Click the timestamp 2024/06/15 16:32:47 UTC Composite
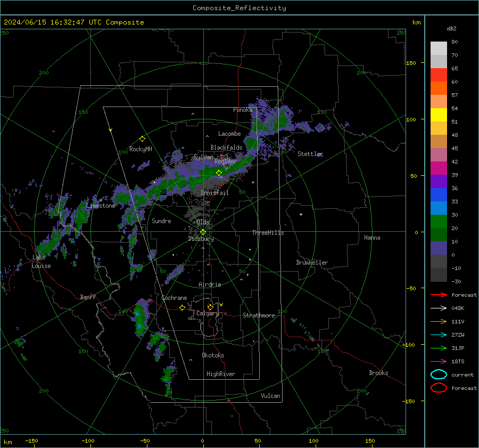479x448 pixels. click(x=73, y=22)
